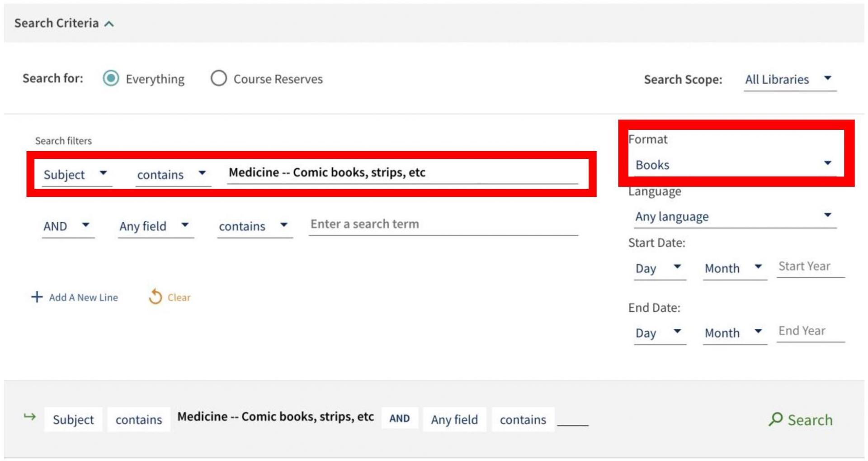Open the End Date Day dropdown
This screenshot has height=461, width=868.
coord(660,333)
